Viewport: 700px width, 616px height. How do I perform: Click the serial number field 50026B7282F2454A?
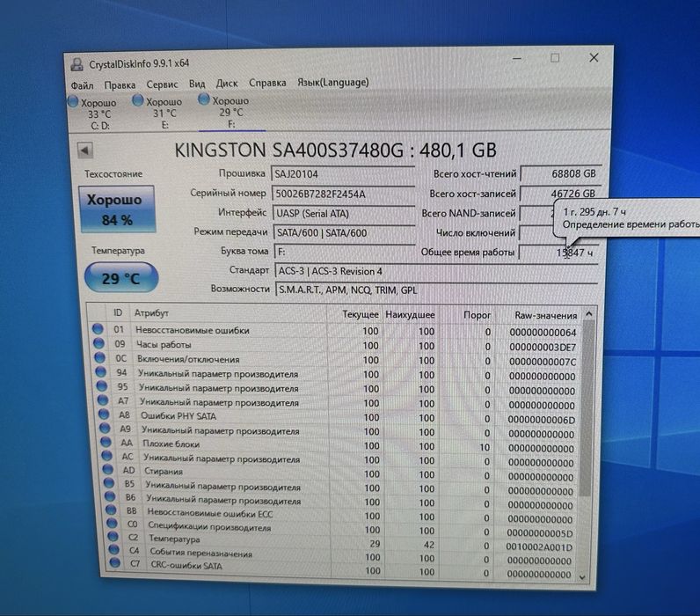click(x=343, y=194)
